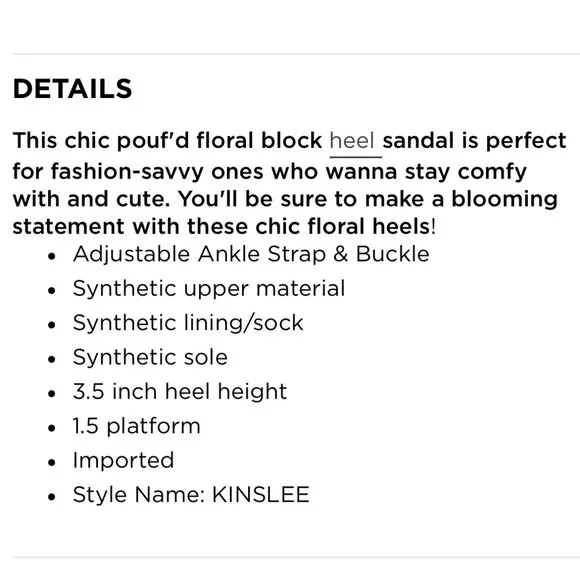Click the '1.5 platform' list item
Screen dimensions: 580x580
[x=136, y=426]
